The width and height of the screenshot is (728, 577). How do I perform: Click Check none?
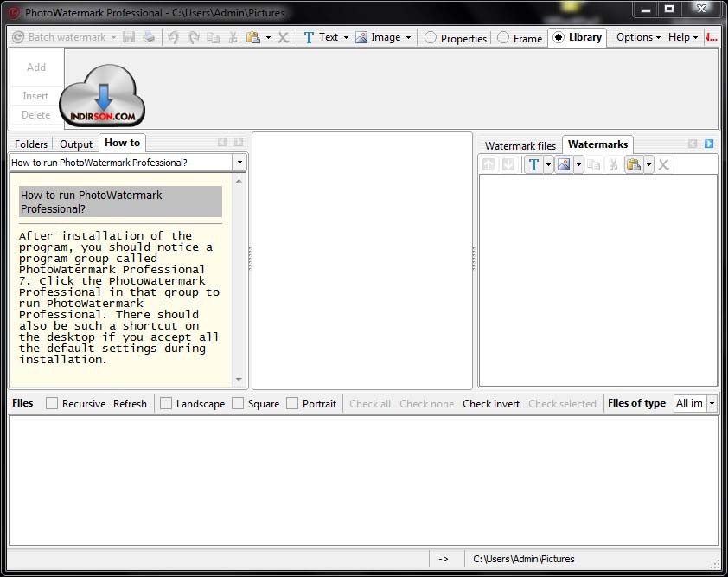426,404
